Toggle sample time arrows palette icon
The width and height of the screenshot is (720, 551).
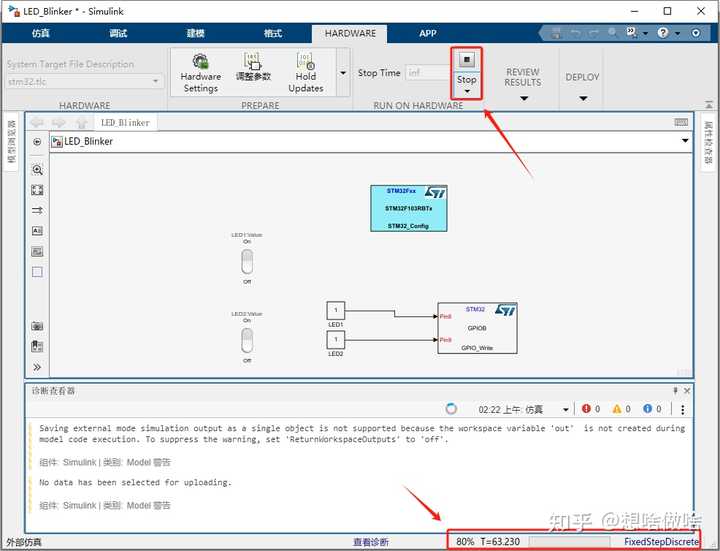pos(37,210)
